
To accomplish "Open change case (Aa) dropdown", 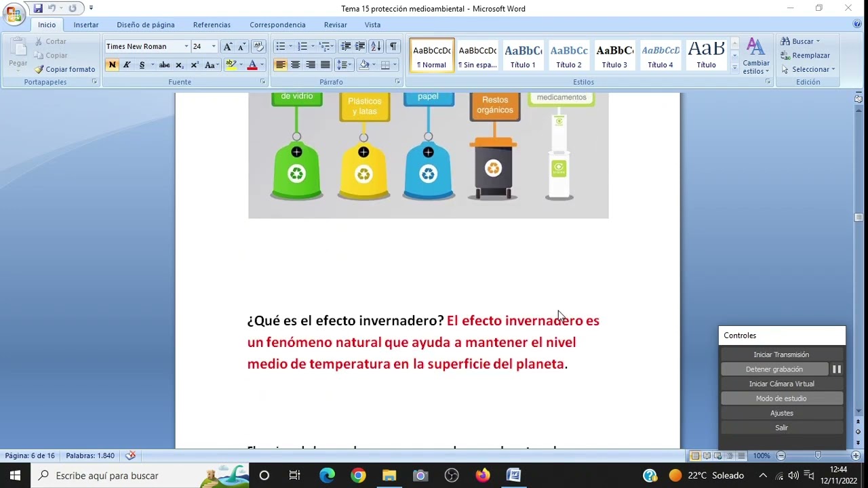I will point(211,65).
